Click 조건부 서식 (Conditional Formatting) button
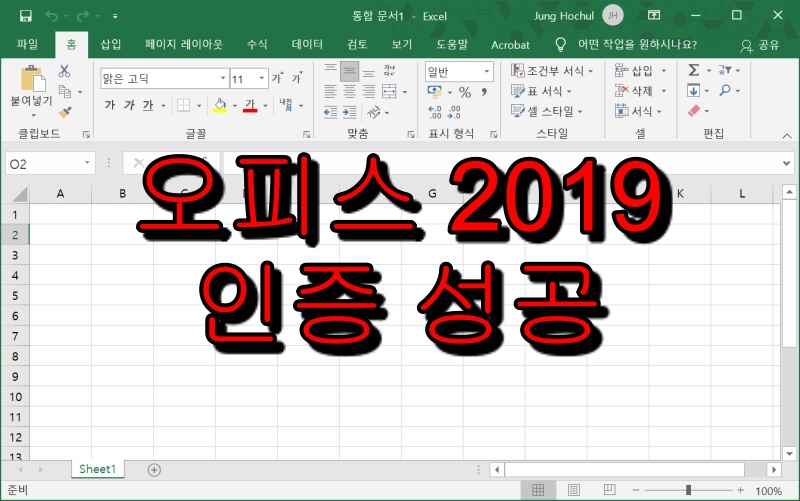Image resolution: width=800 pixels, height=501 pixels. pyautogui.click(x=552, y=70)
